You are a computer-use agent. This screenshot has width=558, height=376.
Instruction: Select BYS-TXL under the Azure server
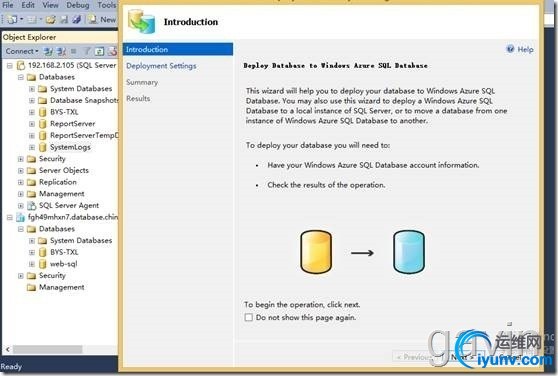tap(64, 252)
